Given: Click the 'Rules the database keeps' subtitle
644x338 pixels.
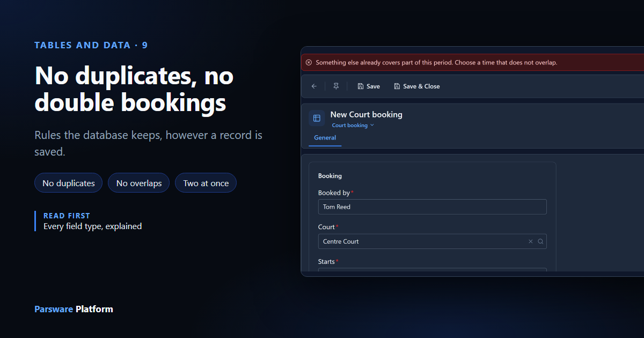Looking at the screenshot, I should pos(149,143).
